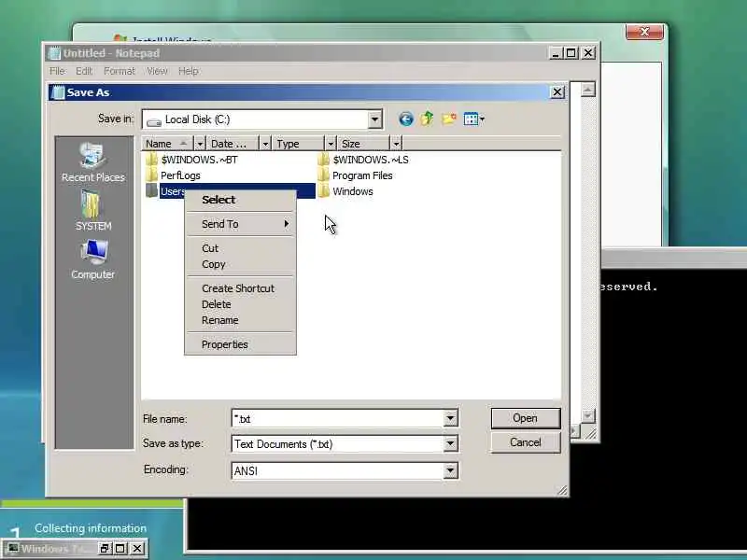Viewport: 747px width, 560px height.
Task: Choose Rename in the context menu
Action: pos(240,320)
